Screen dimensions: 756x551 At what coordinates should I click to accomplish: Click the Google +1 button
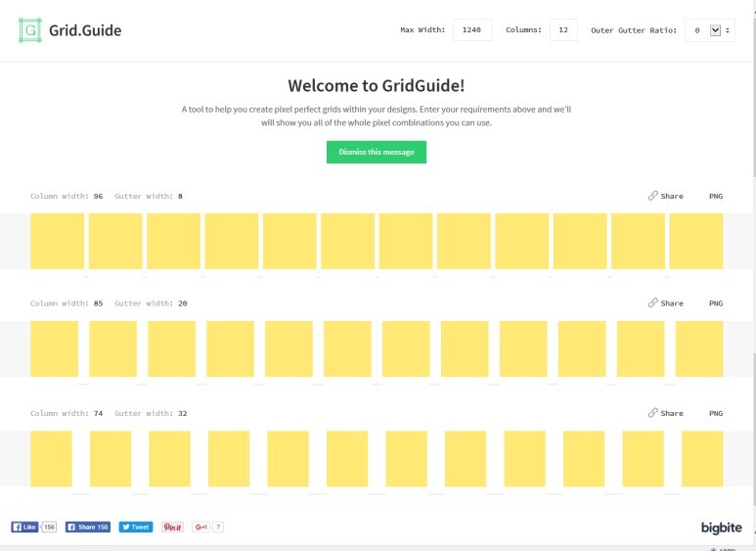tap(201, 527)
